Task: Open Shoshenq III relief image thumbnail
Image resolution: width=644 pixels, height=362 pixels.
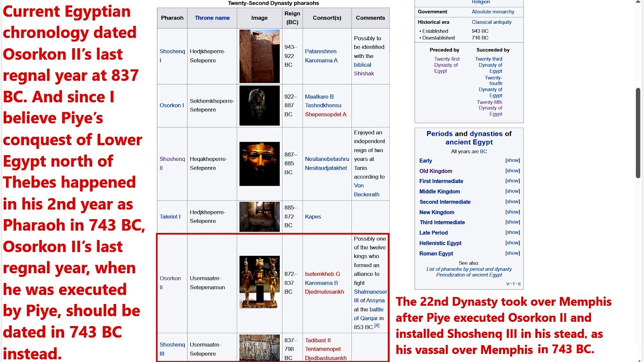Action: [x=259, y=348]
